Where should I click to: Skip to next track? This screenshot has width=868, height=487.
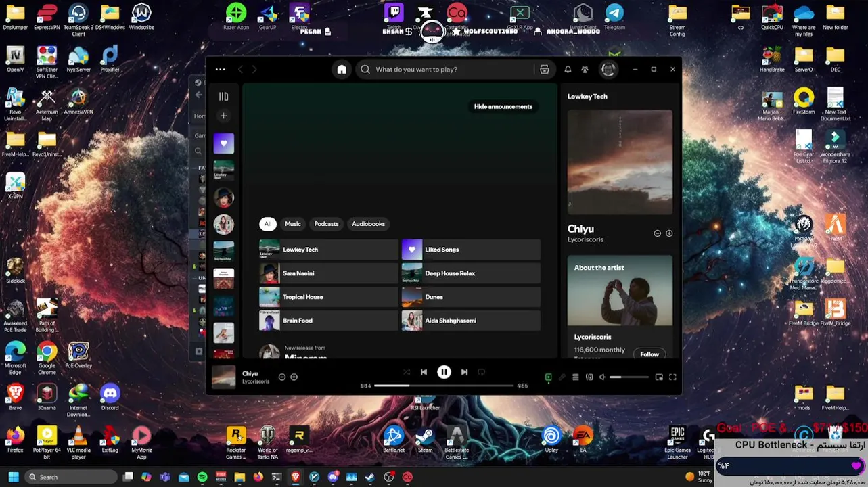pos(464,372)
